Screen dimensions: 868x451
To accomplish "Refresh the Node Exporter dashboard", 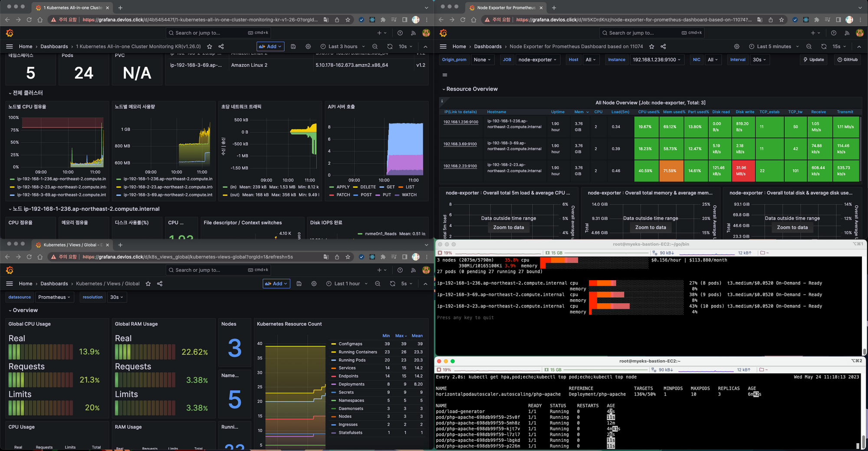I will click(824, 46).
